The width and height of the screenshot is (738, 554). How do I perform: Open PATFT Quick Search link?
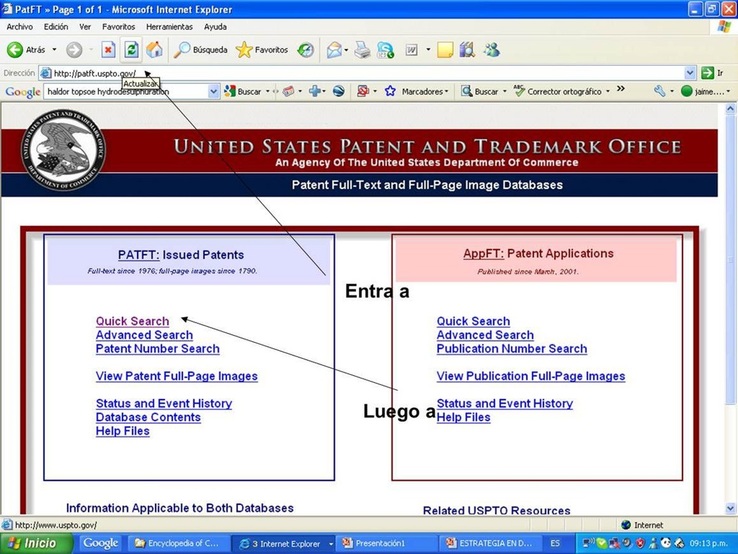(x=132, y=321)
